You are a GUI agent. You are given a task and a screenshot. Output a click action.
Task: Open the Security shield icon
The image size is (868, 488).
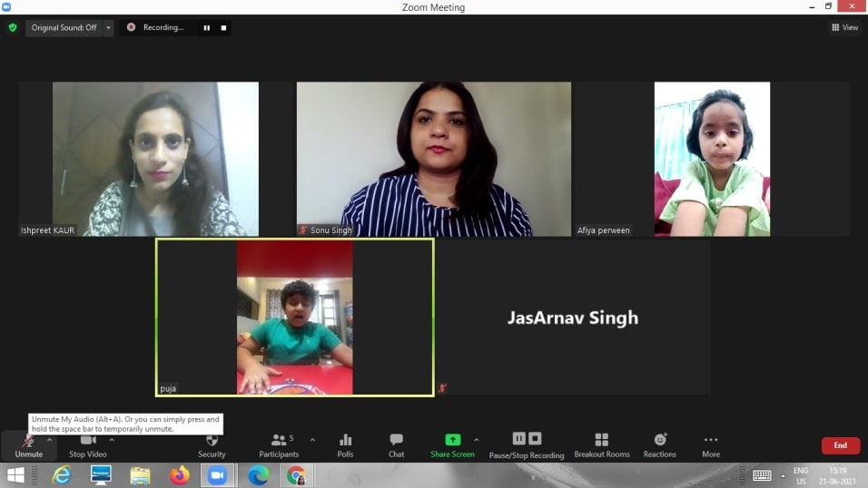pyautogui.click(x=212, y=441)
